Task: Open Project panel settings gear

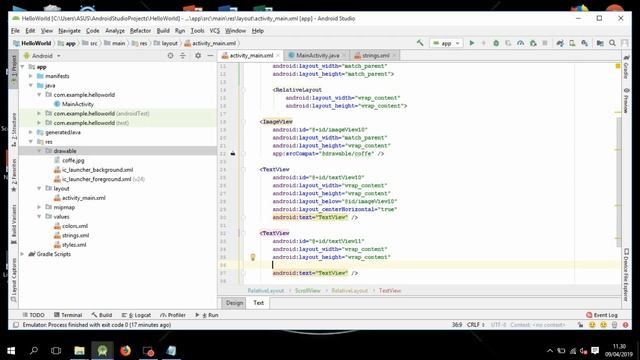Action: pyautogui.click(x=198, y=56)
